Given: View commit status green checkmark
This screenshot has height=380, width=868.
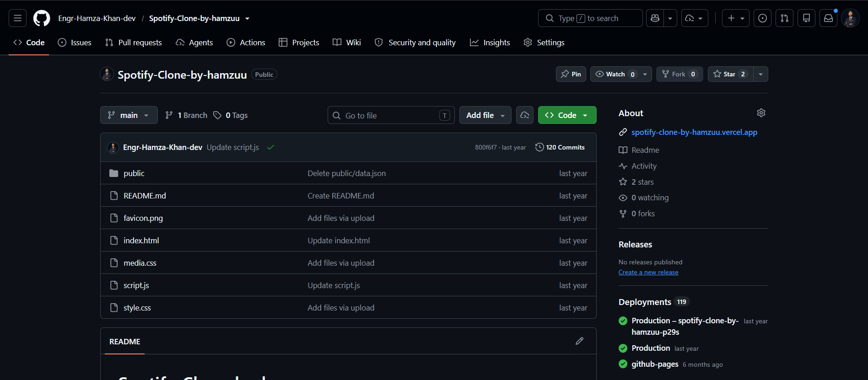Looking at the screenshot, I should 271,147.
